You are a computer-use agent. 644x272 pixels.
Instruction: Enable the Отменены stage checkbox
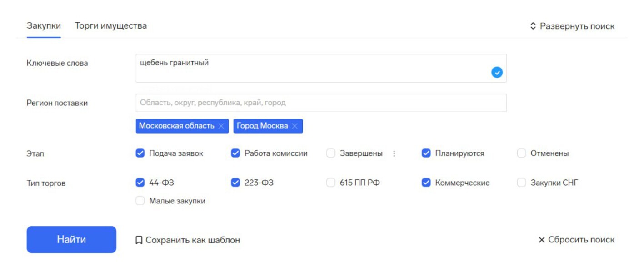(x=521, y=153)
